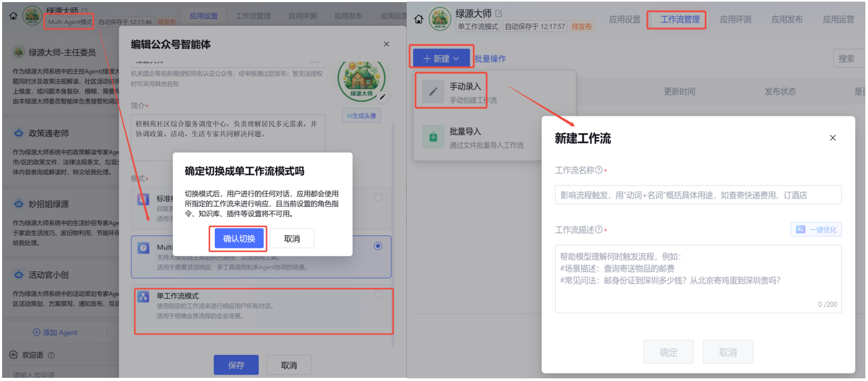Click the robot icon next to 政策通老师

[19, 133]
